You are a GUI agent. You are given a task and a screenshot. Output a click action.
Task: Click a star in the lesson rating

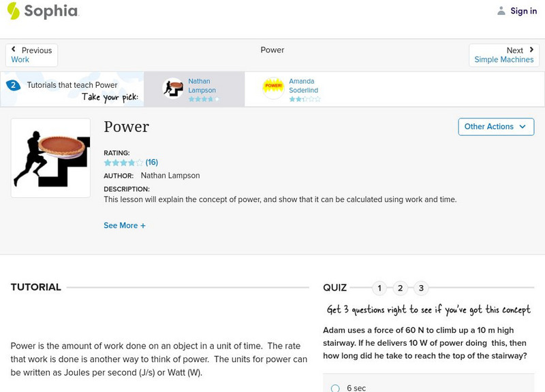click(108, 163)
